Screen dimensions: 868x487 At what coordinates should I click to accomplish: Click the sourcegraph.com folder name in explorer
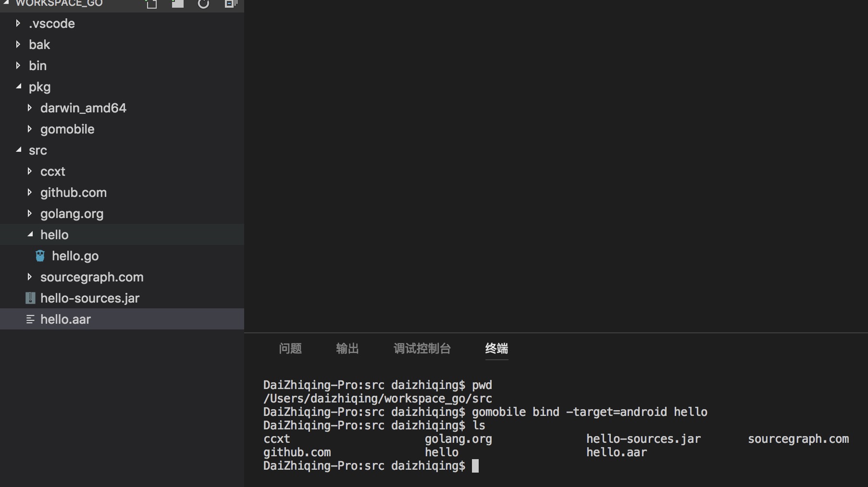pos(92,277)
